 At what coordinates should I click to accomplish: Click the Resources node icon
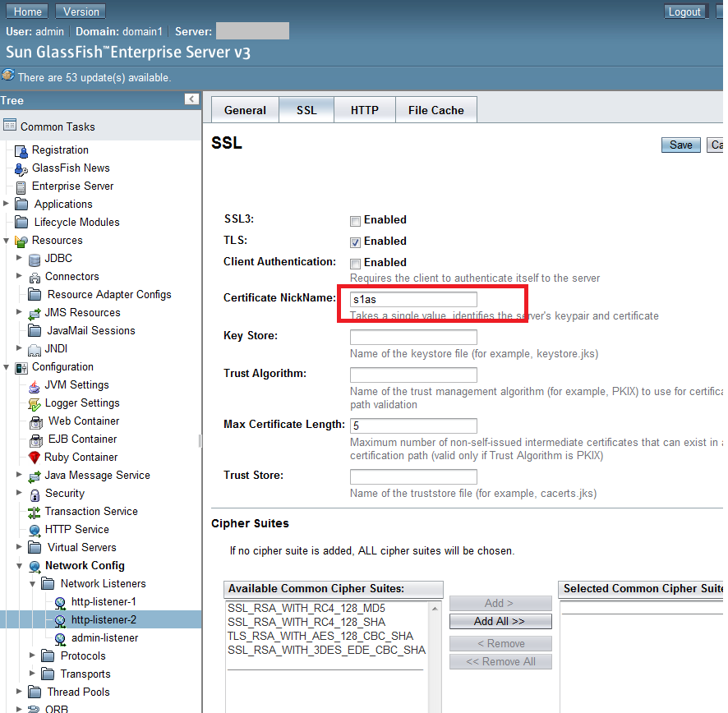(21, 241)
